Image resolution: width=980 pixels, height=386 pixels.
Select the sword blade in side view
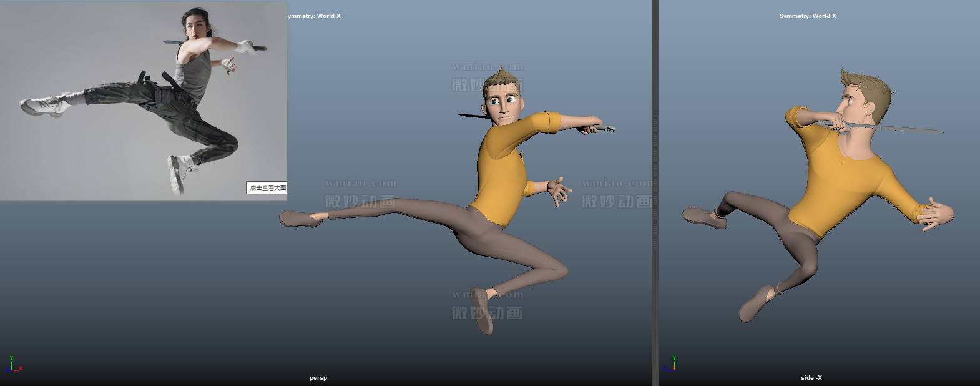[x=899, y=129]
